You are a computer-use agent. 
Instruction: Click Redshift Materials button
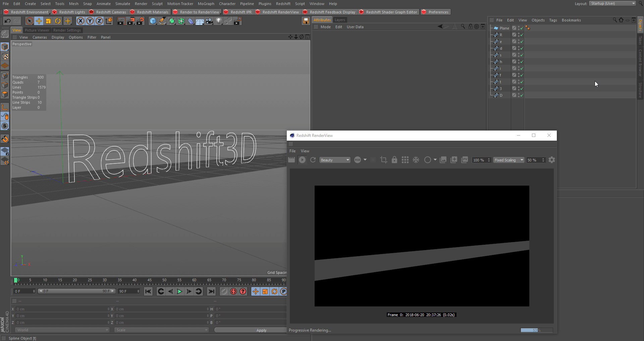[150, 12]
